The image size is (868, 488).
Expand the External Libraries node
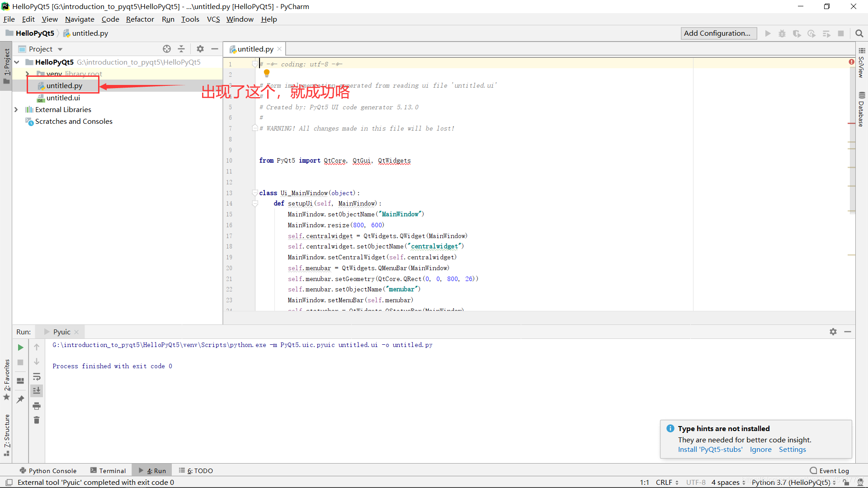tap(16, 109)
